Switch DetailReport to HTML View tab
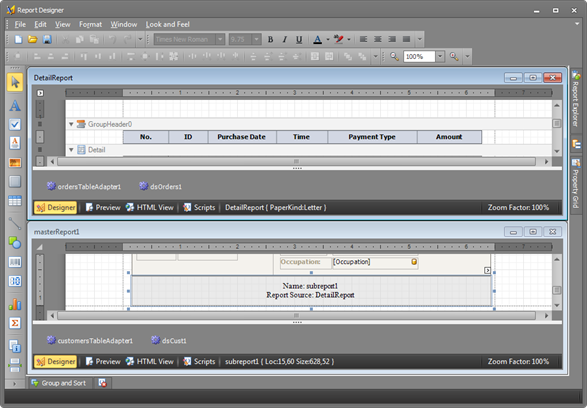587x408 pixels. pos(150,207)
